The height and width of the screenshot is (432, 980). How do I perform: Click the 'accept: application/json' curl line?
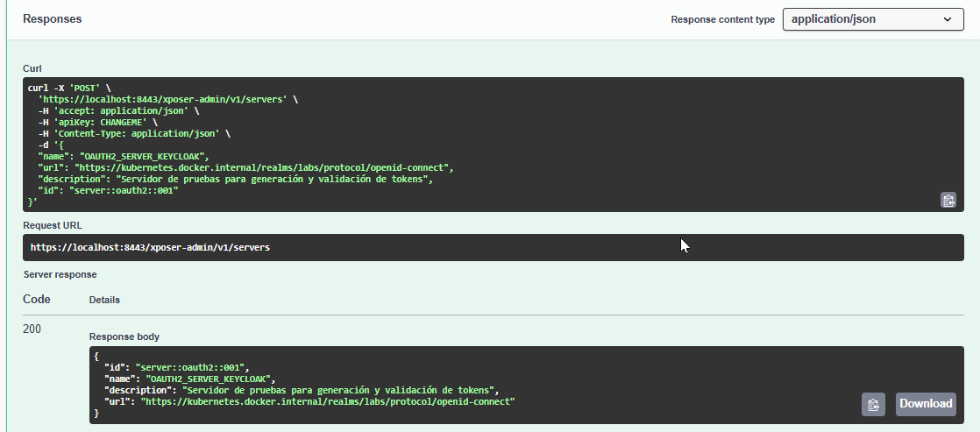point(118,110)
